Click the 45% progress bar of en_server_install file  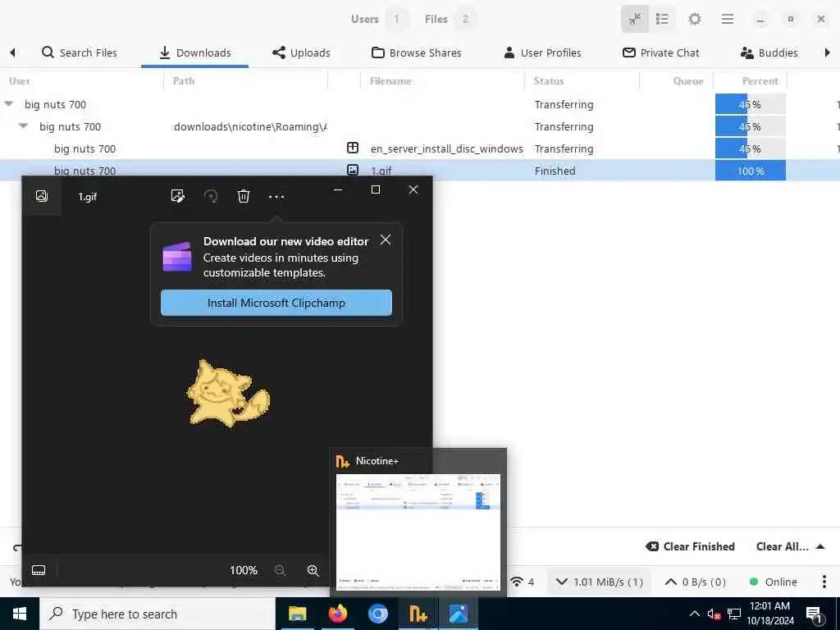[x=750, y=148]
